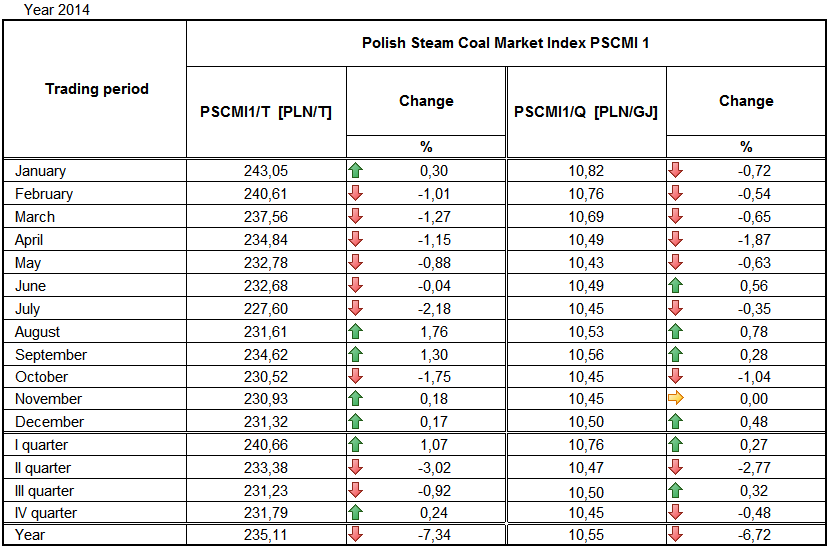Screen dimensions: 829x547
Task: Select the Polish Steam Coal Market Index title
Action: pos(507,44)
